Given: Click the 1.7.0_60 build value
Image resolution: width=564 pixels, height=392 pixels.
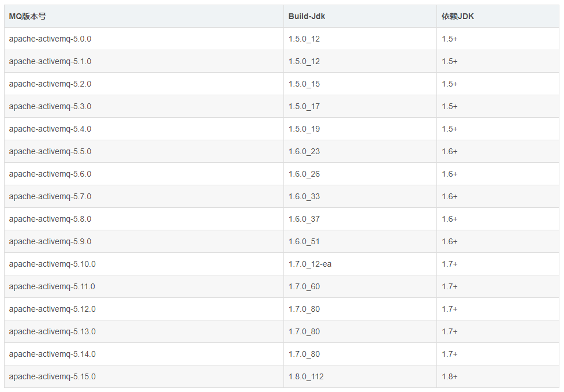Looking at the screenshot, I should (304, 286).
